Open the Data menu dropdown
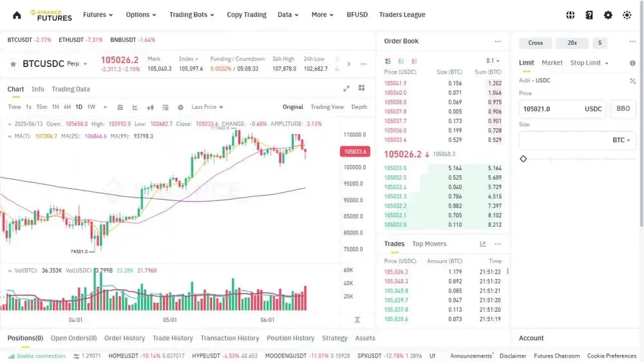The image size is (644, 362). tap(288, 15)
